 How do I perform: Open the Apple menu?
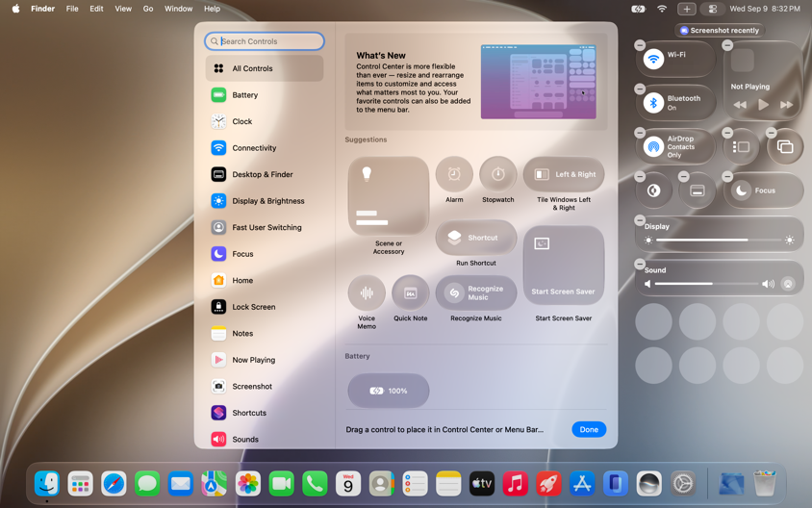(x=15, y=9)
